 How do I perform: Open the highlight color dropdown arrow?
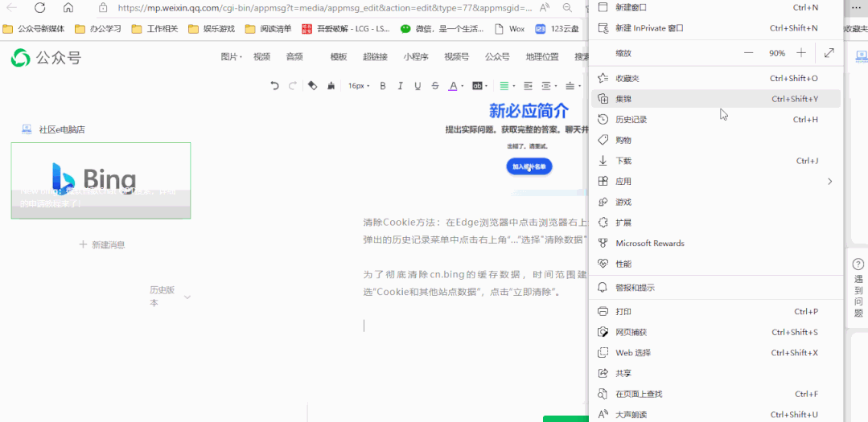coord(486,86)
